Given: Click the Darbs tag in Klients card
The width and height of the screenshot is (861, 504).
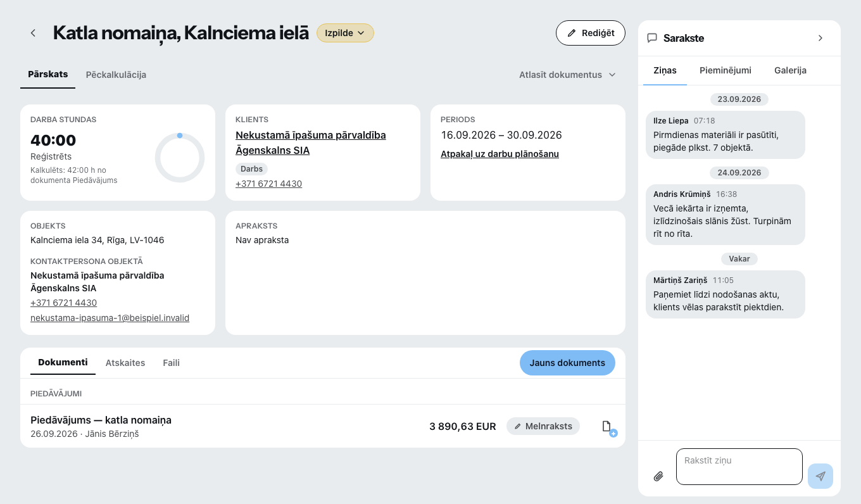Looking at the screenshot, I should point(252,169).
